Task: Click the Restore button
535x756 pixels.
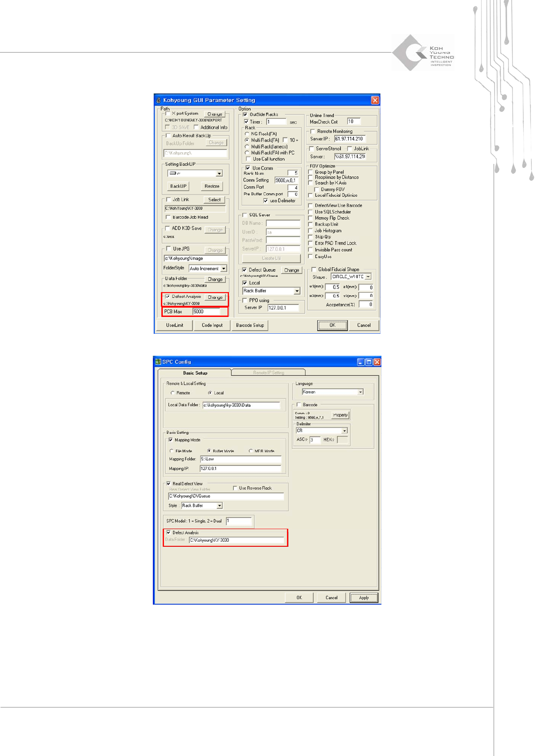Action: 212,186
